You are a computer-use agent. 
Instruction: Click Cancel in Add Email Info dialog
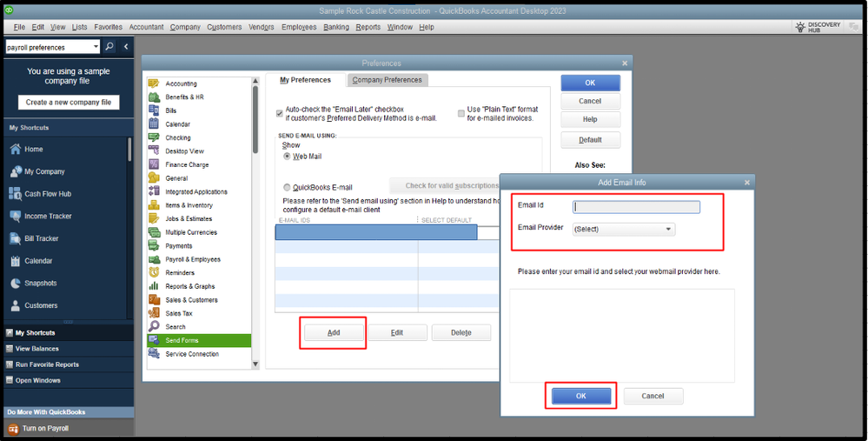(653, 396)
